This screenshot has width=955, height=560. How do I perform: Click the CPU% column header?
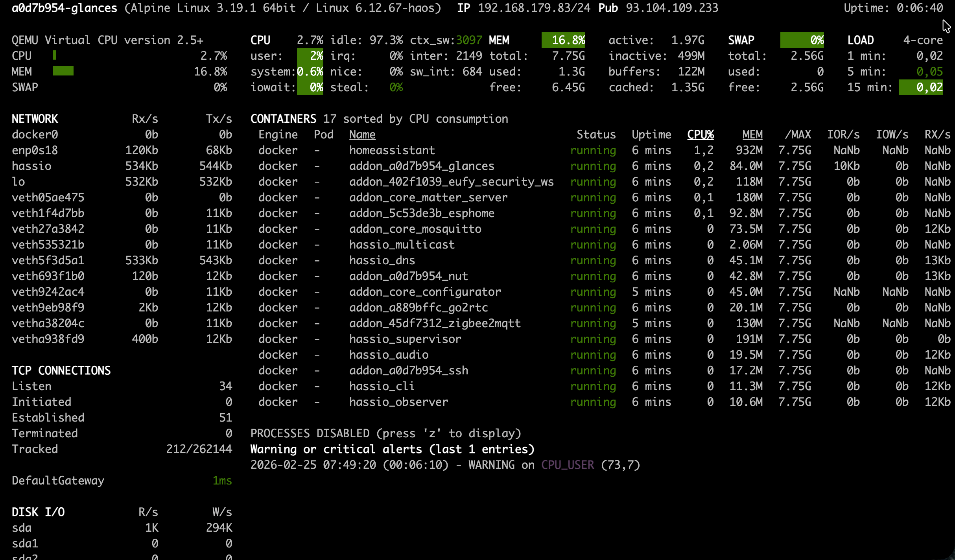click(x=700, y=134)
